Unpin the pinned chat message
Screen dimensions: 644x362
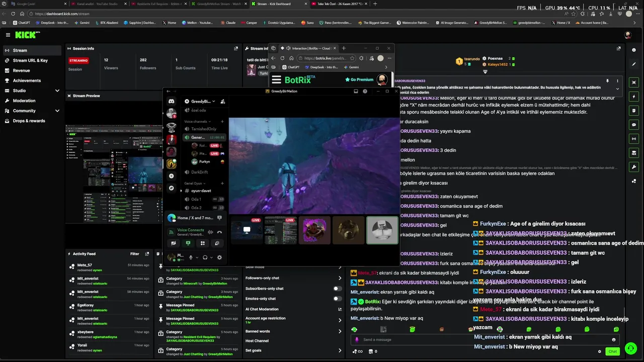coord(607,81)
